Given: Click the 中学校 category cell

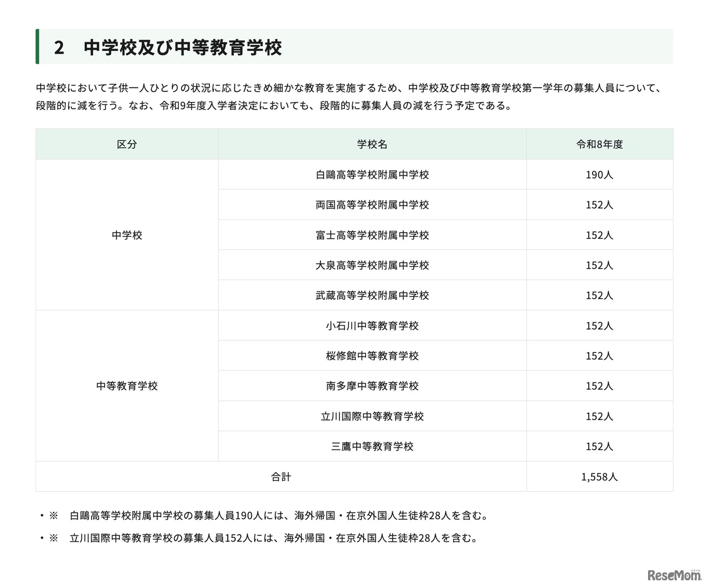Looking at the screenshot, I should click(127, 234).
